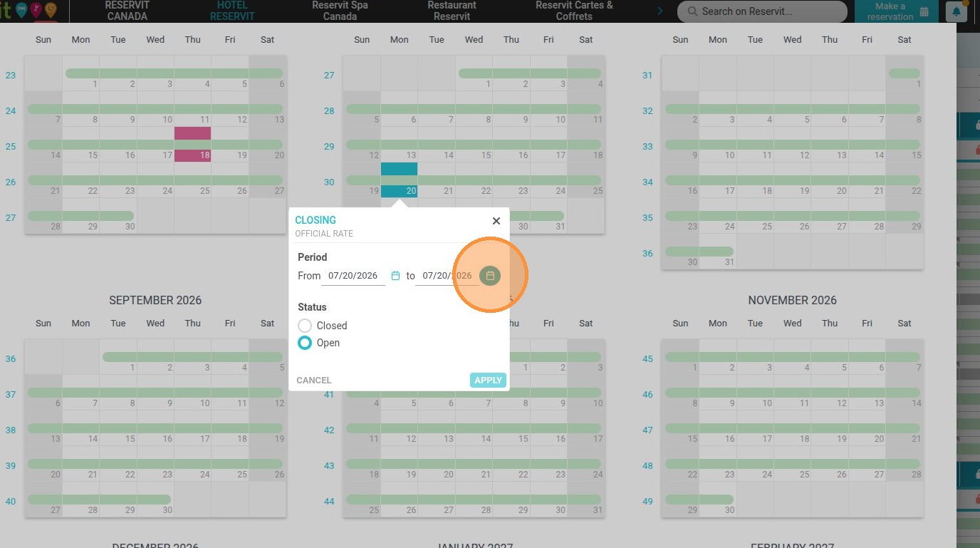Open notifications bell icon
Screen dimensions: 980x548
(956, 11)
